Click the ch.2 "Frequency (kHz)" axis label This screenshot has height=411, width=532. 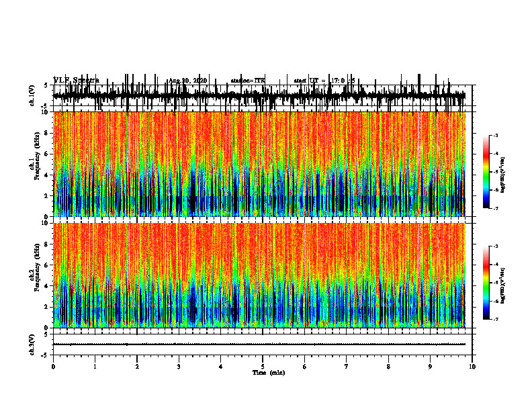tap(37, 267)
